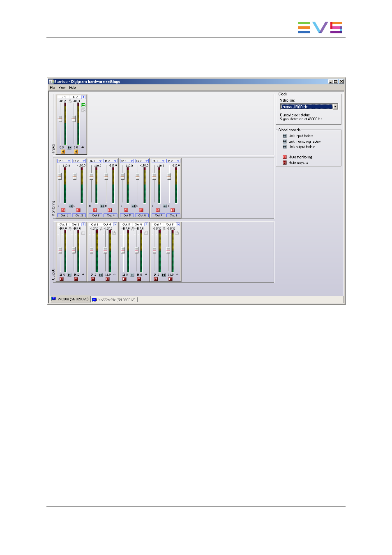Mute monitoring channel above Out 1
The image size is (392, 555).
click(x=63, y=210)
